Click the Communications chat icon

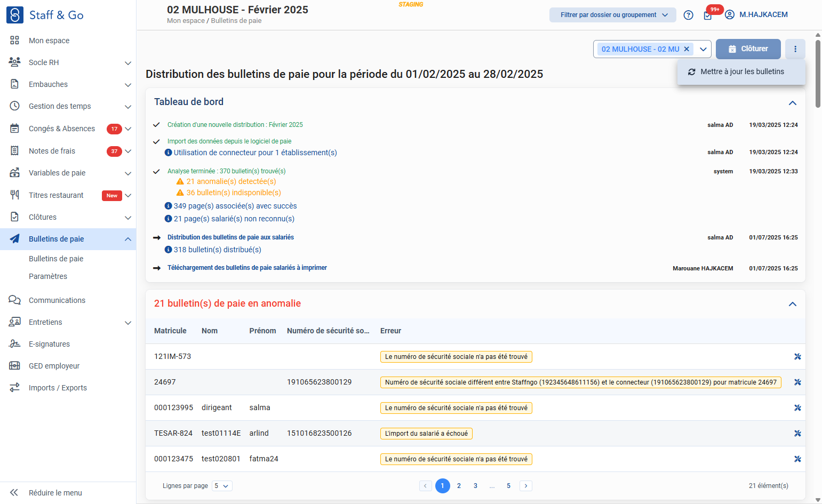pos(14,300)
